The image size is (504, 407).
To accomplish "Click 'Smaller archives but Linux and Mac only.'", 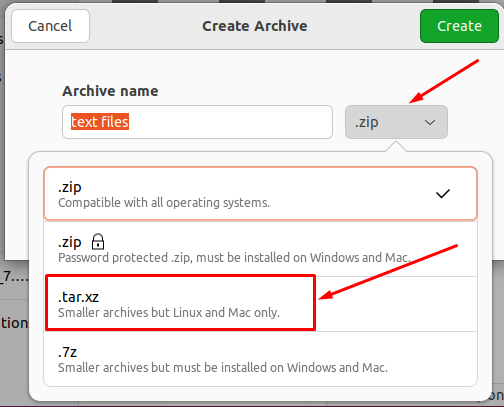I will point(169,313).
